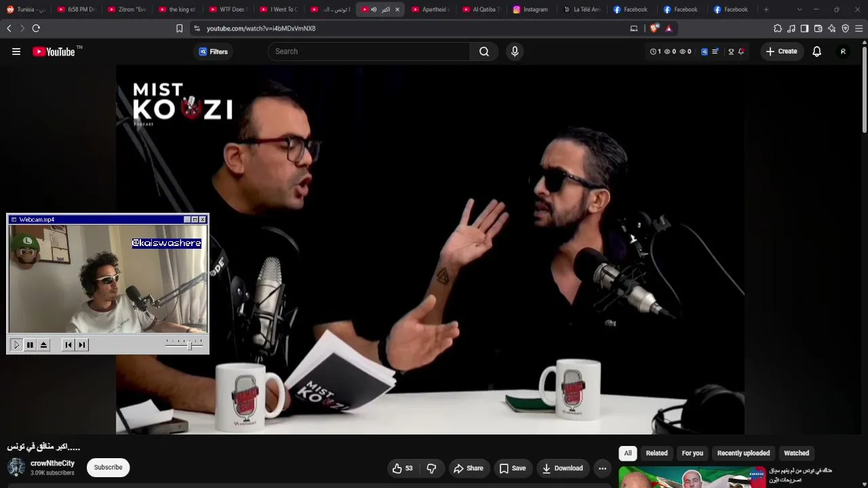This screenshot has width=868, height=488.
Task: Launch Leo AI sparkle icon
Action: [831, 28]
